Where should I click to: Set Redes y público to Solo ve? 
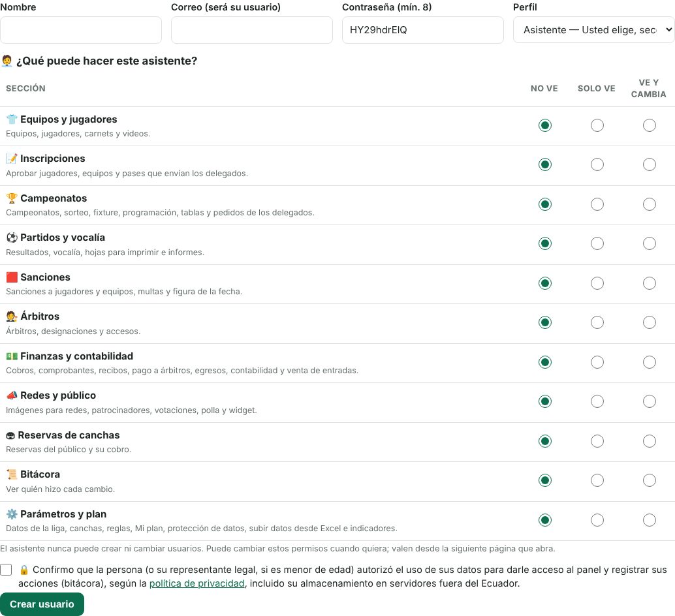tap(597, 401)
